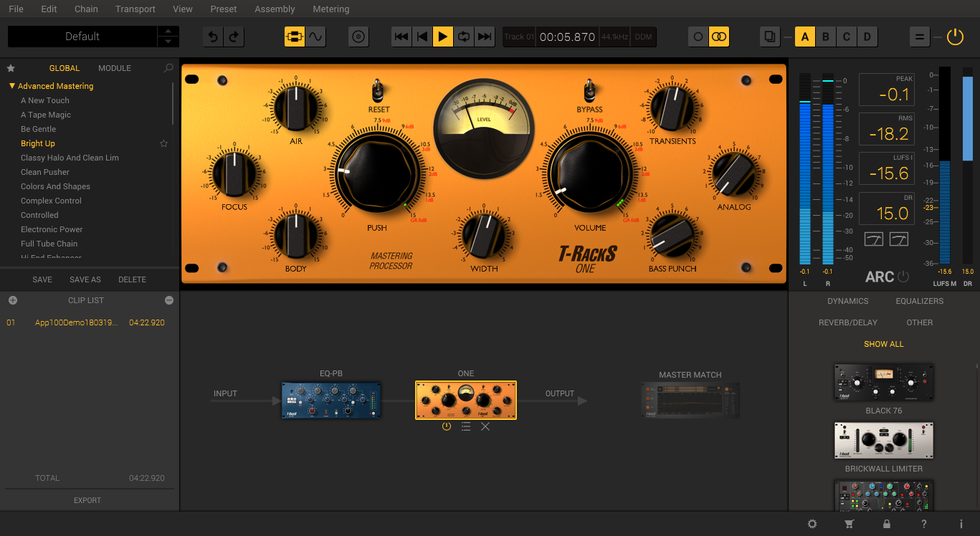Flip the BYPASS toggle switch
The image size is (980, 536).
pyautogui.click(x=589, y=91)
